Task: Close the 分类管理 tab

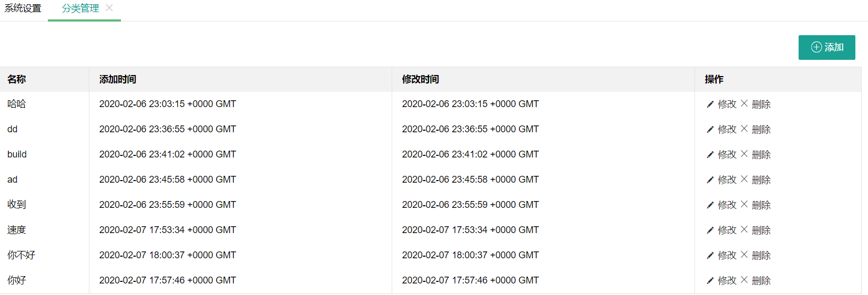Action: coord(109,8)
